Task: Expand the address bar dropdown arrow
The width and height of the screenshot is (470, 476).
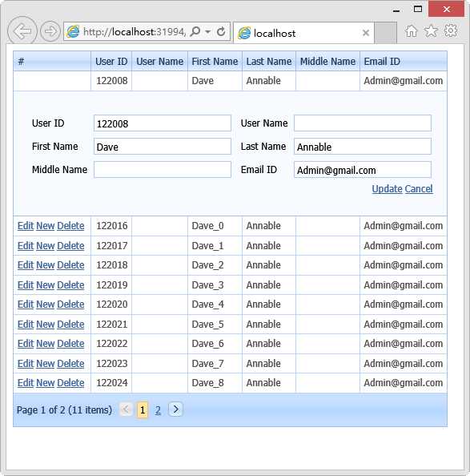Action: pos(208,31)
